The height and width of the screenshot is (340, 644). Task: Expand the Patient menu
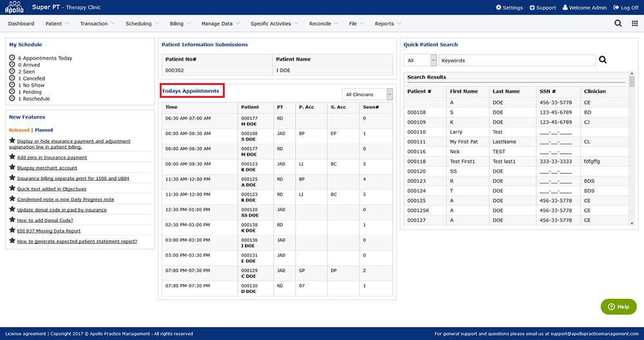tap(57, 23)
